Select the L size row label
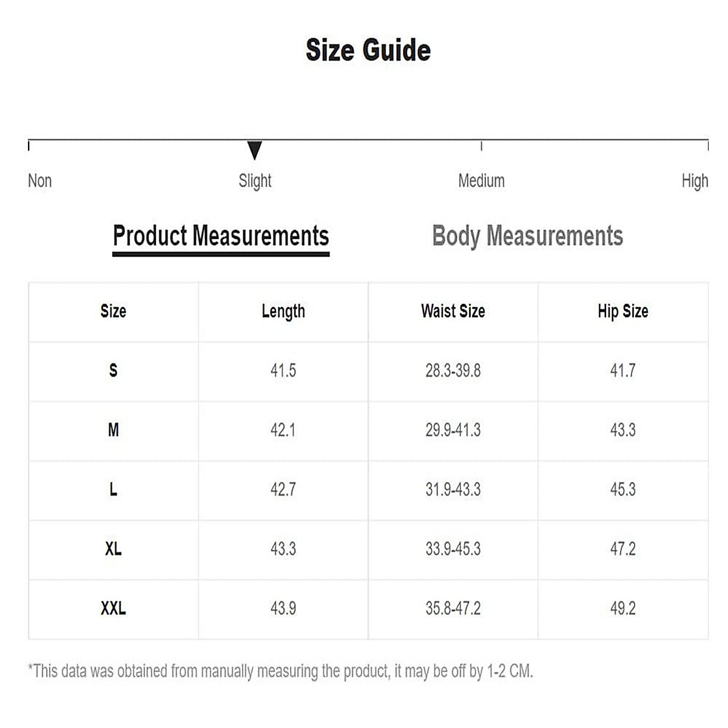The image size is (728, 728). [113, 490]
